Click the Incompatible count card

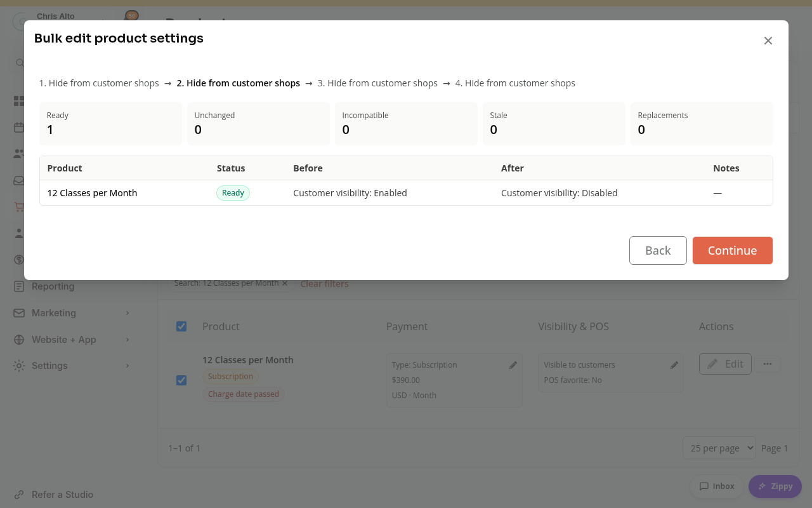(x=406, y=124)
